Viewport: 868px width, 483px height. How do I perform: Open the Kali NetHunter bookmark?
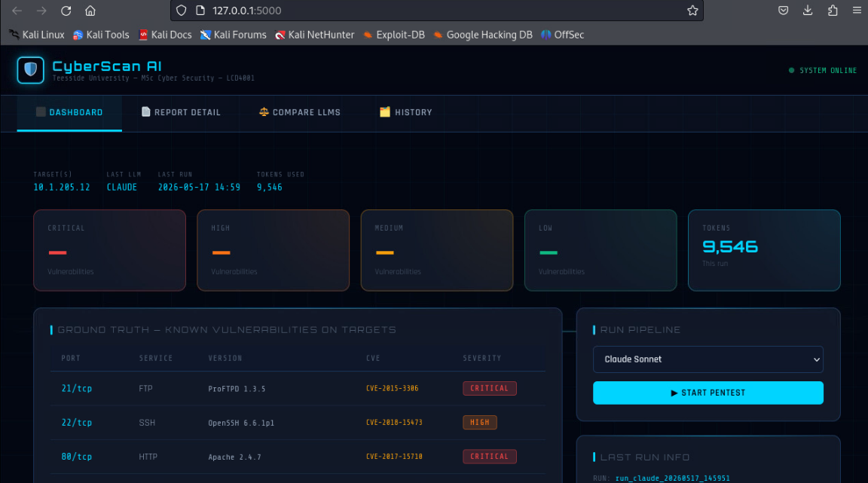314,35
